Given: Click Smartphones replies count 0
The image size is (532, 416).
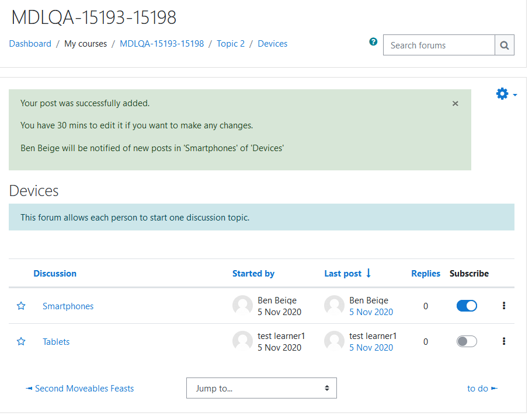Looking at the screenshot, I should pos(426,306).
